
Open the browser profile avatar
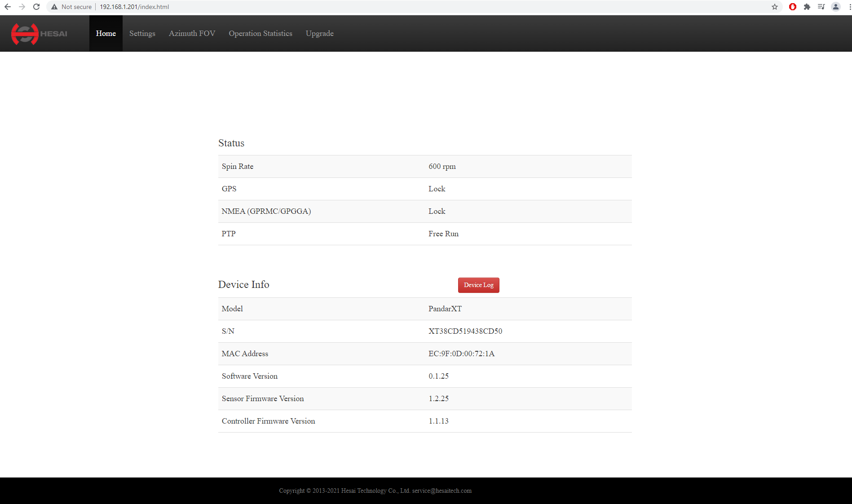click(x=836, y=7)
